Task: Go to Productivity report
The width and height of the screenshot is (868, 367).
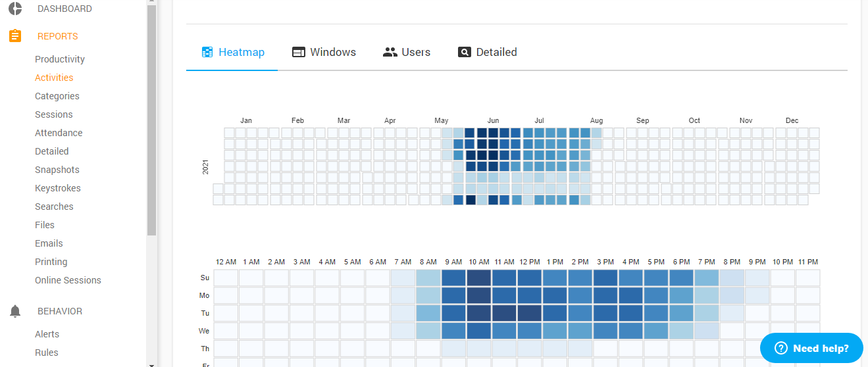Action: [x=60, y=59]
